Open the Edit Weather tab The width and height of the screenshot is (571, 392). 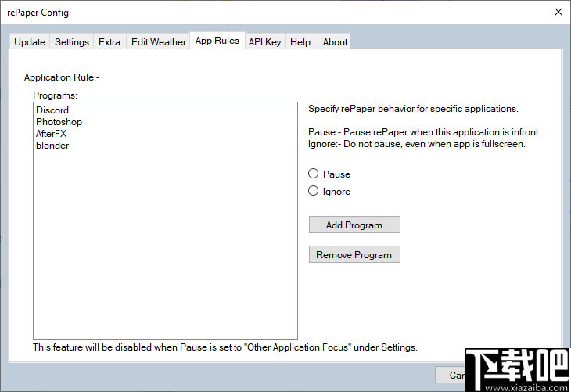coord(159,42)
